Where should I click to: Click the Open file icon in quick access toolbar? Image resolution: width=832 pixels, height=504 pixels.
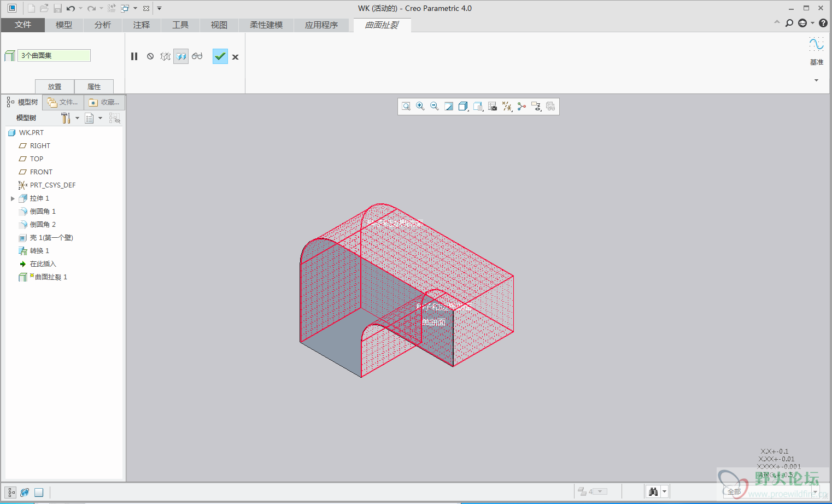[x=44, y=8]
